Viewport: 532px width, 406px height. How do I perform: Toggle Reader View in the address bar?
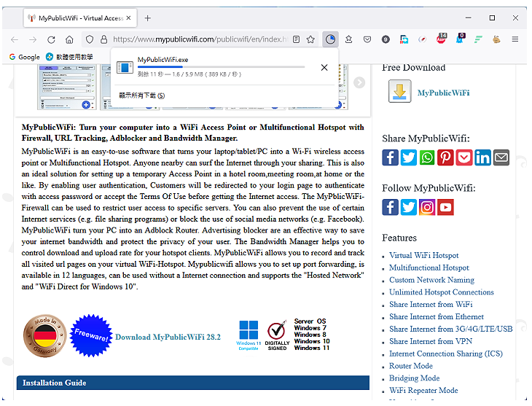pyautogui.click(x=296, y=39)
